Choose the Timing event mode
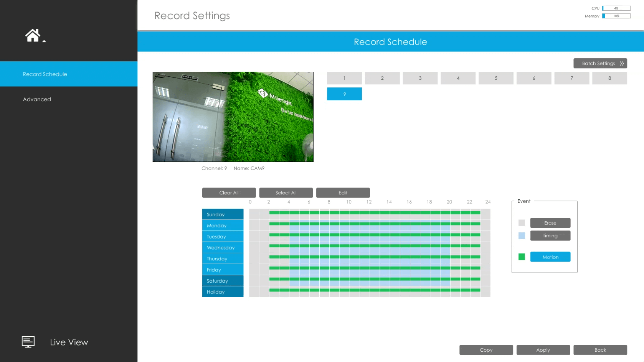 point(550,235)
